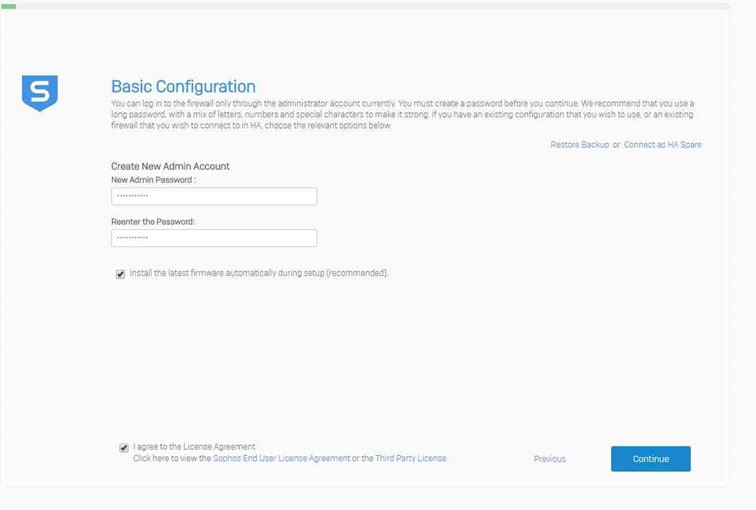Image resolution: width=756 pixels, height=510 pixels.
Task: Focus the New Admin Password field
Action: click(214, 196)
